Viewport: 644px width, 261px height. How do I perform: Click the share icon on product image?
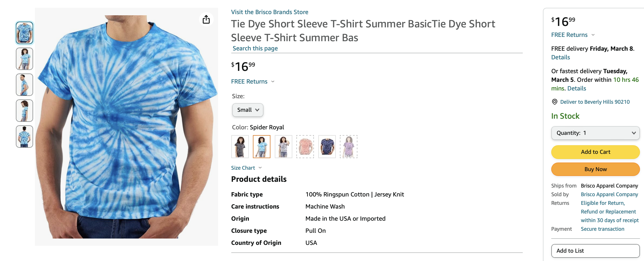click(x=206, y=20)
